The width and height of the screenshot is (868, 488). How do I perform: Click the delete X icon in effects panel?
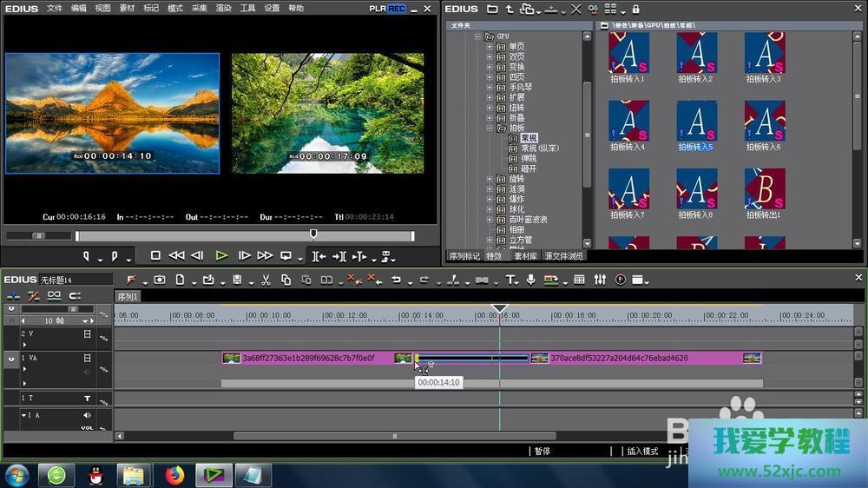pyautogui.click(x=576, y=9)
